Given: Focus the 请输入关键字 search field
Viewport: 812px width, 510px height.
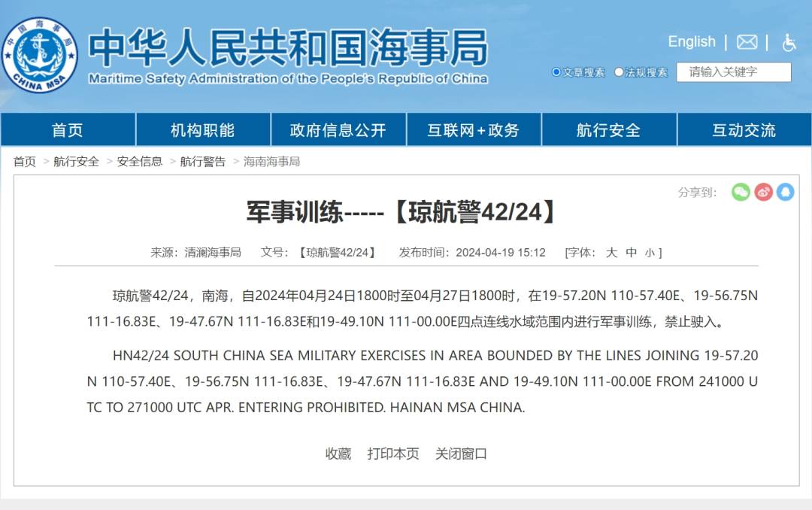Looking at the screenshot, I should pos(734,72).
